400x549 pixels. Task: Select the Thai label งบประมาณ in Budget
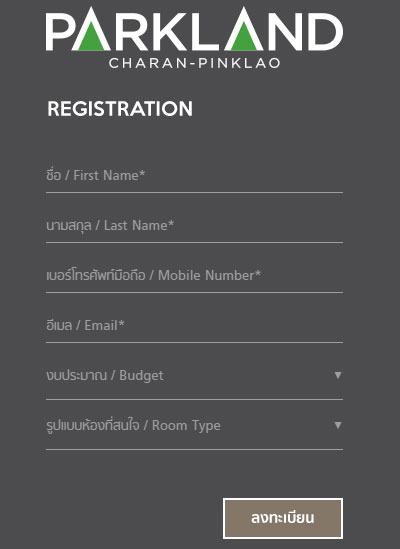point(76,376)
